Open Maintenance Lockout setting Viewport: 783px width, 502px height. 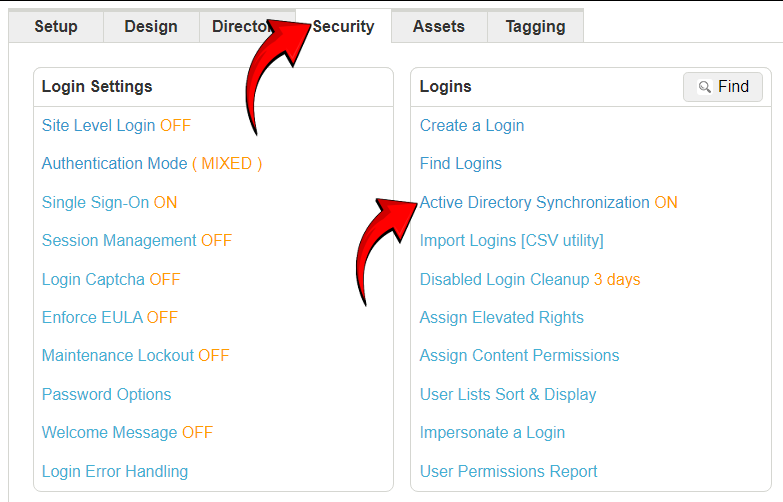click(135, 356)
